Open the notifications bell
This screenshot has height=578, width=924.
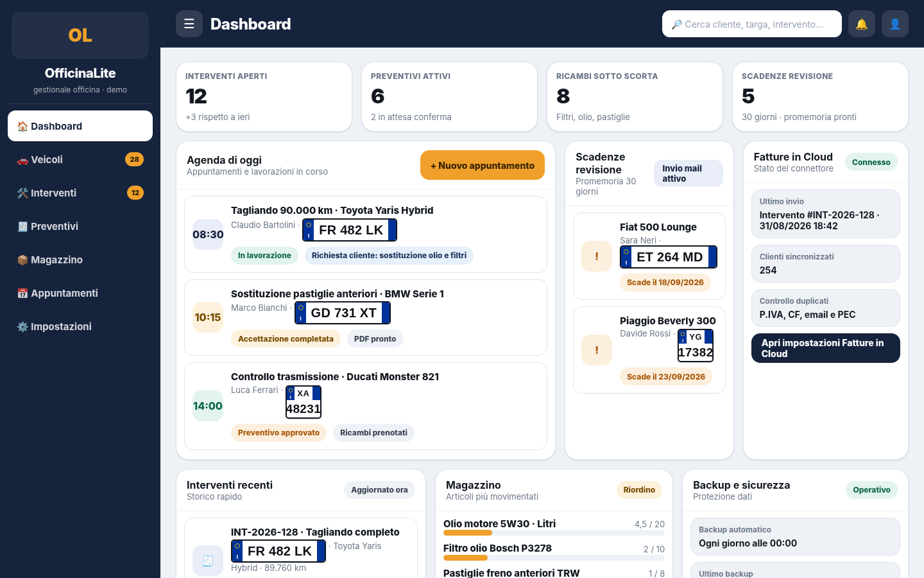[x=862, y=24]
